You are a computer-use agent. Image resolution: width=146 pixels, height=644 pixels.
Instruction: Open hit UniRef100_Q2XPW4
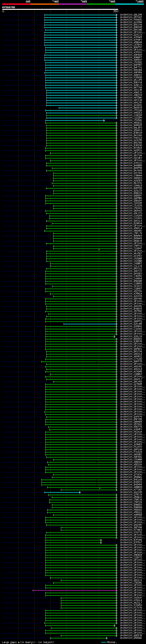click(x=131, y=22)
